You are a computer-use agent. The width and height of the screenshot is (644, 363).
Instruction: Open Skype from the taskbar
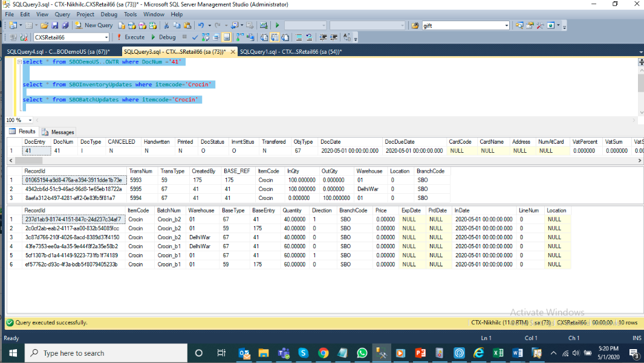(304, 353)
